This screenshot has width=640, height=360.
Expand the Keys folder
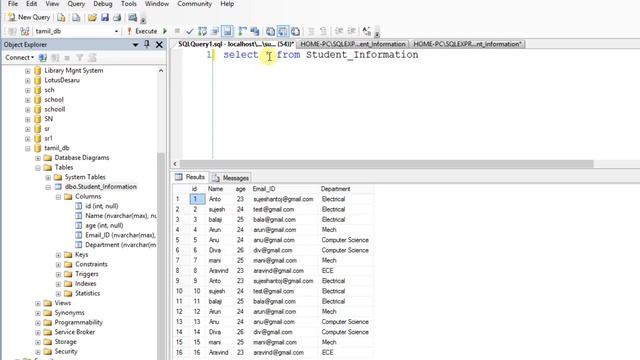click(x=58, y=255)
